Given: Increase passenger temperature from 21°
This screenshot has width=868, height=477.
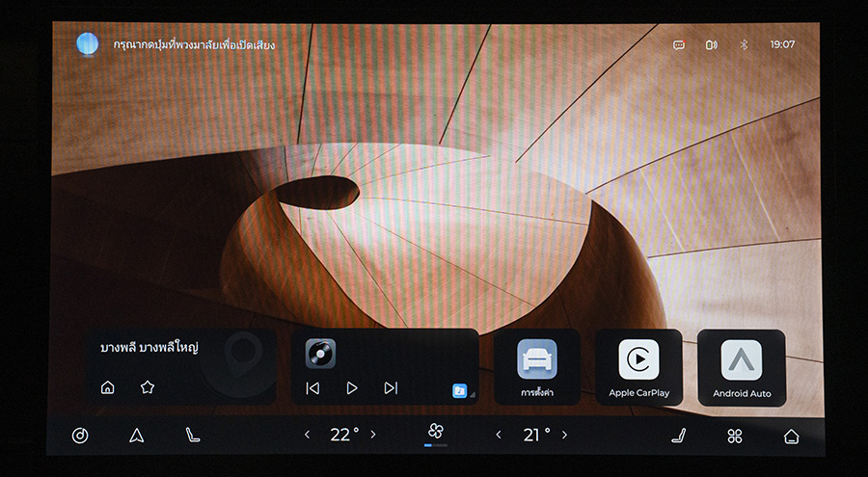Looking at the screenshot, I should click(564, 436).
